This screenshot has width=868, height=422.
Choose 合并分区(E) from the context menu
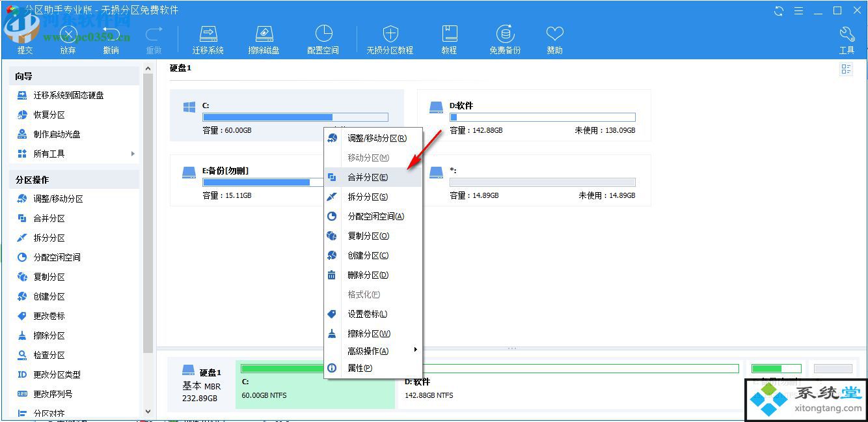373,177
